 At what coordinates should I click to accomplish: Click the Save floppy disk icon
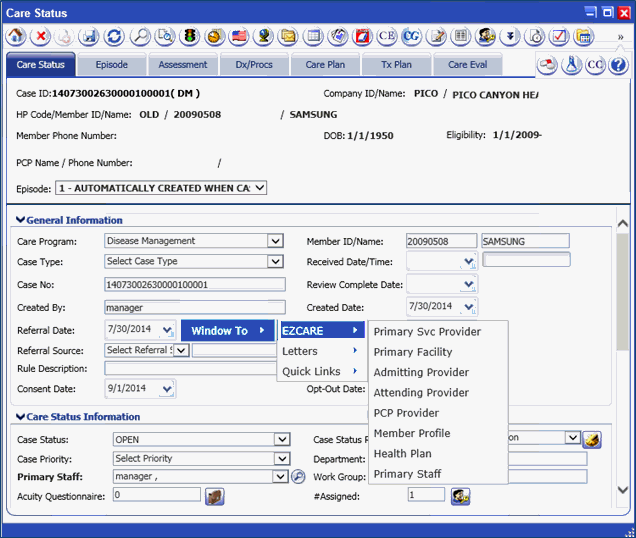click(90, 37)
